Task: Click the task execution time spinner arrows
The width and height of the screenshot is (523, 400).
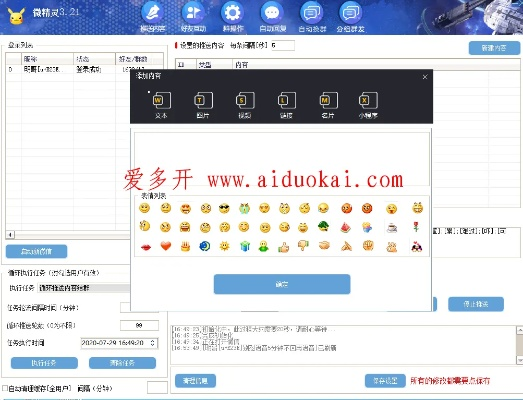Action: tap(152, 343)
